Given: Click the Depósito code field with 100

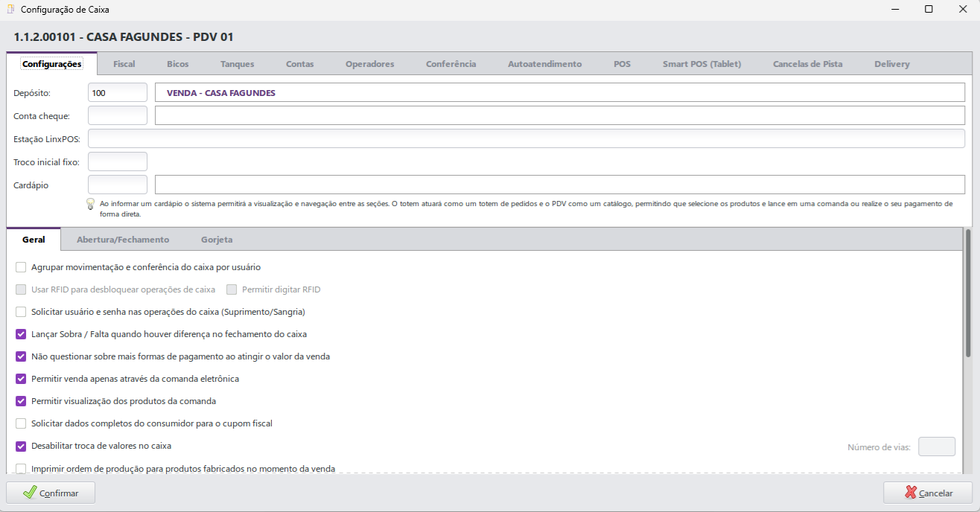Looking at the screenshot, I should click(x=118, y=93).
